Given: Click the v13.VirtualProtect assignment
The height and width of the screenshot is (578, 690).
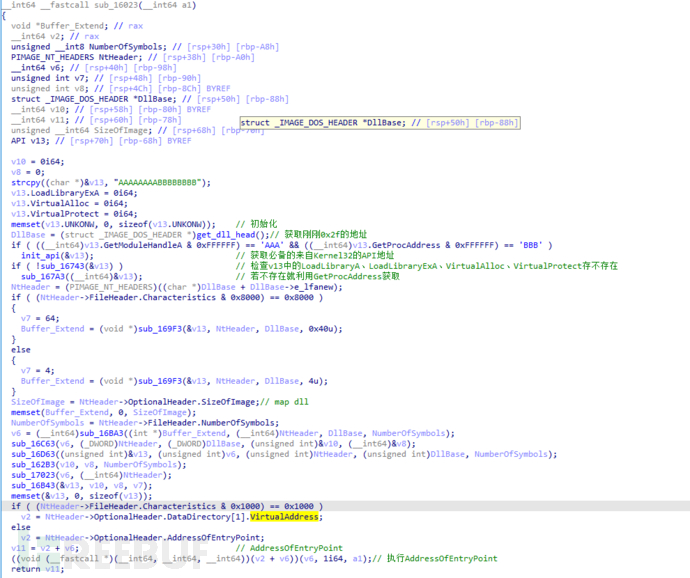Looking at the screenshot, I should tap(74, 214).
